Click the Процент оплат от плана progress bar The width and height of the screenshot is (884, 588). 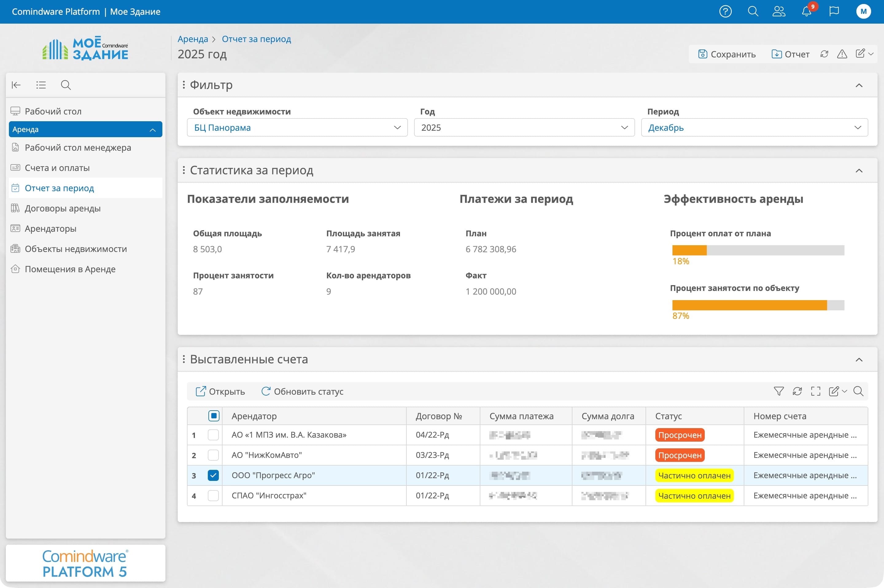758,250
